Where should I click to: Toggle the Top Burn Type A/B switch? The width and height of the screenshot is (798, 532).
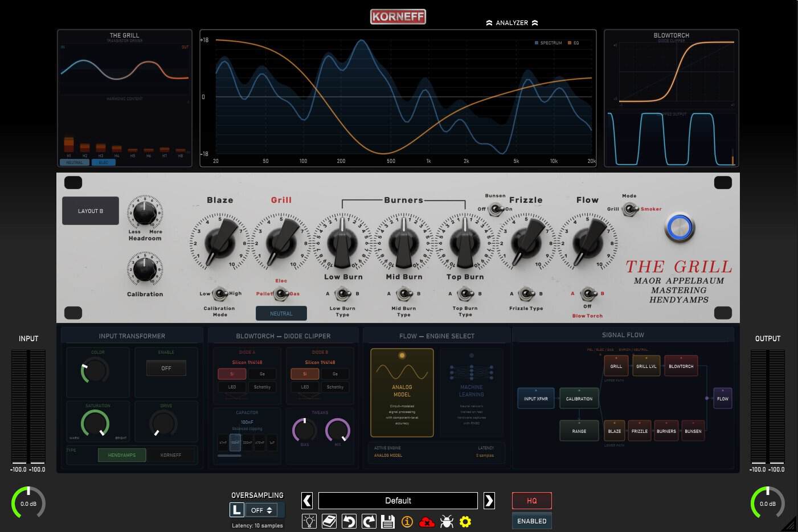(465, 294)
